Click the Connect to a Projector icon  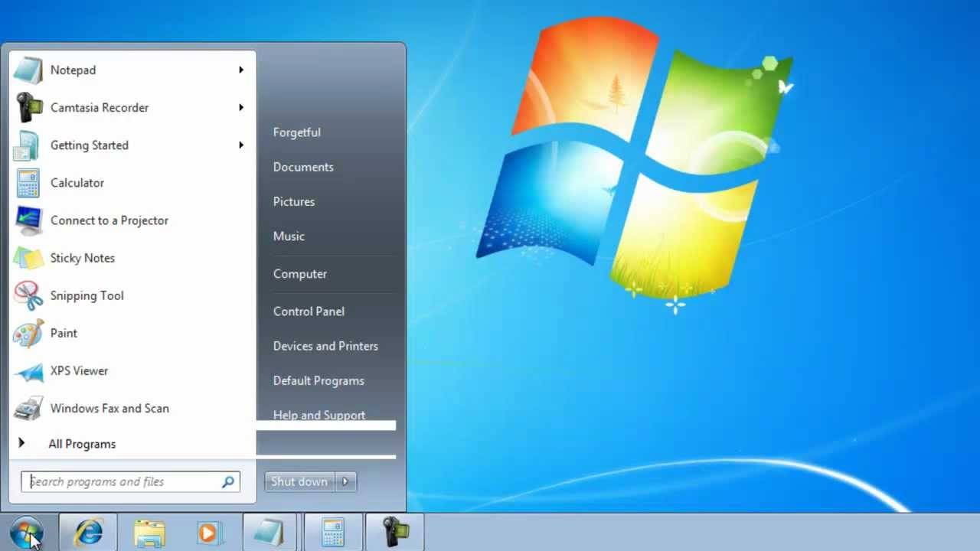coord(28,220)
